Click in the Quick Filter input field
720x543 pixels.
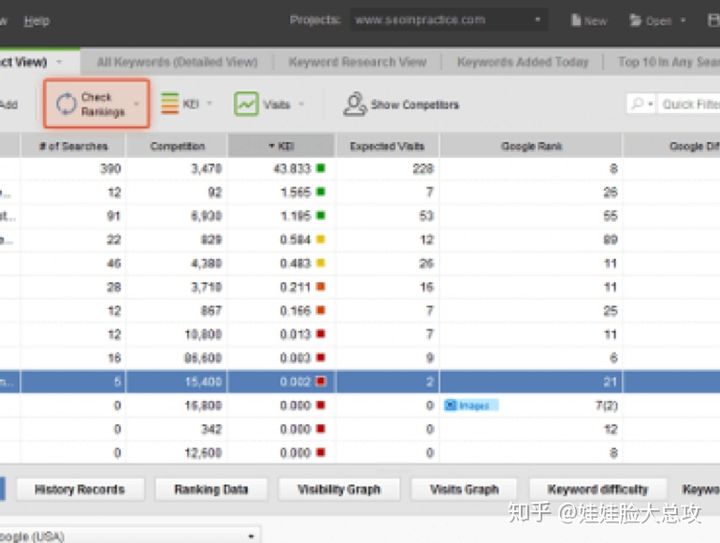tap(689, 104)
